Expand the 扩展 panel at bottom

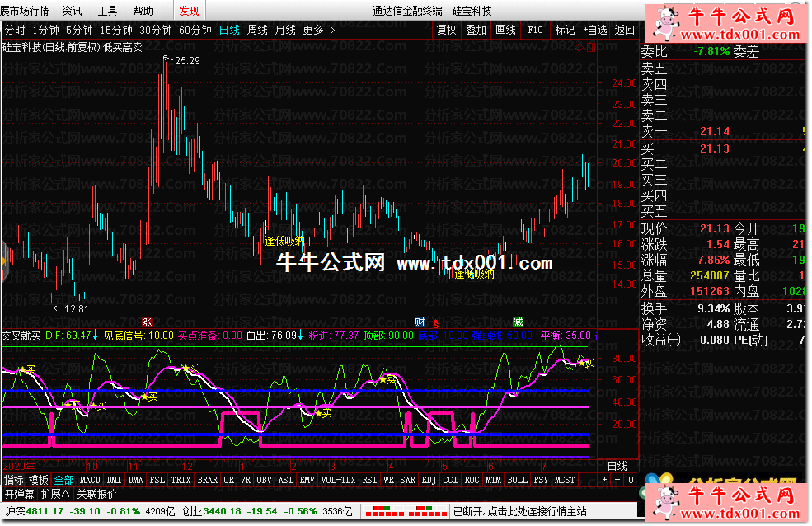click(54, 495)
